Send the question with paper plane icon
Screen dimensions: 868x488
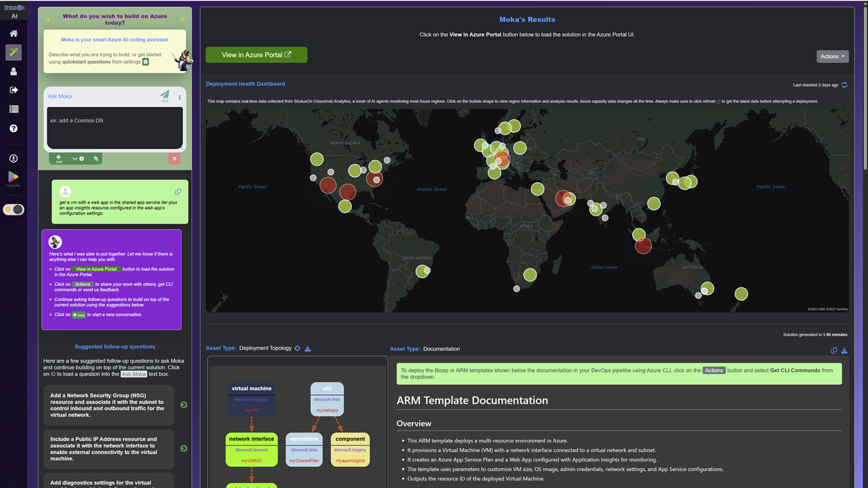165,96
